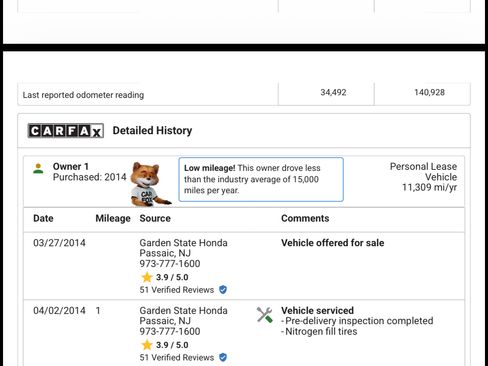This screenshot has height=366, width=488.
Task: Click Personal Lease Vehicle text
Action: pyautogui.click(x=423, y=172)
